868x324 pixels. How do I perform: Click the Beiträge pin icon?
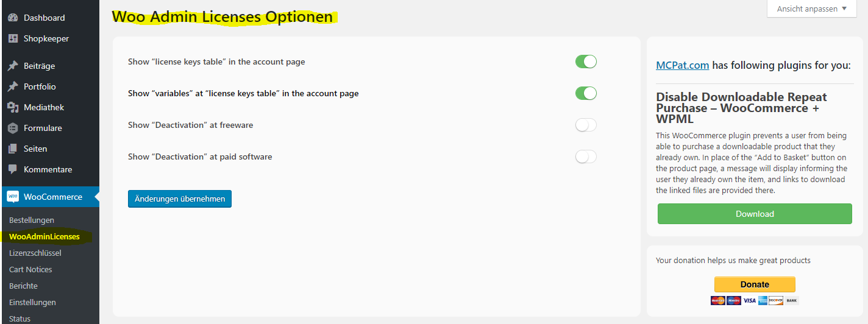[x=13, y=66]
